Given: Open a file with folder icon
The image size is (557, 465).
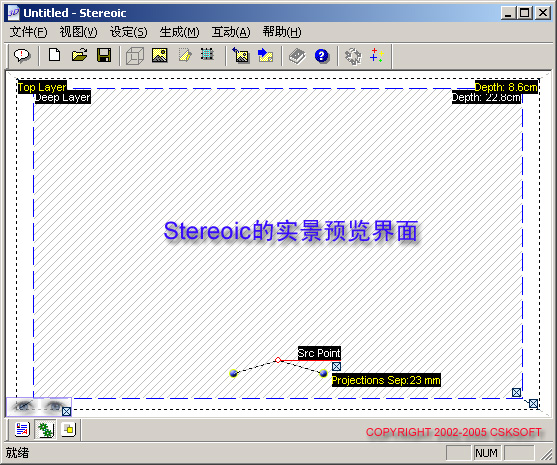Looking at the screenshot, I should coord(79,55).
